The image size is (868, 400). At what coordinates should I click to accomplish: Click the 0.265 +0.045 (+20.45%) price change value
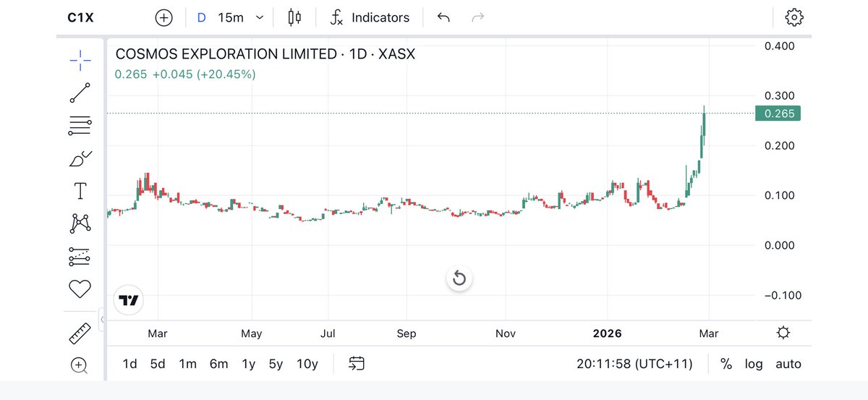[185, 74]
